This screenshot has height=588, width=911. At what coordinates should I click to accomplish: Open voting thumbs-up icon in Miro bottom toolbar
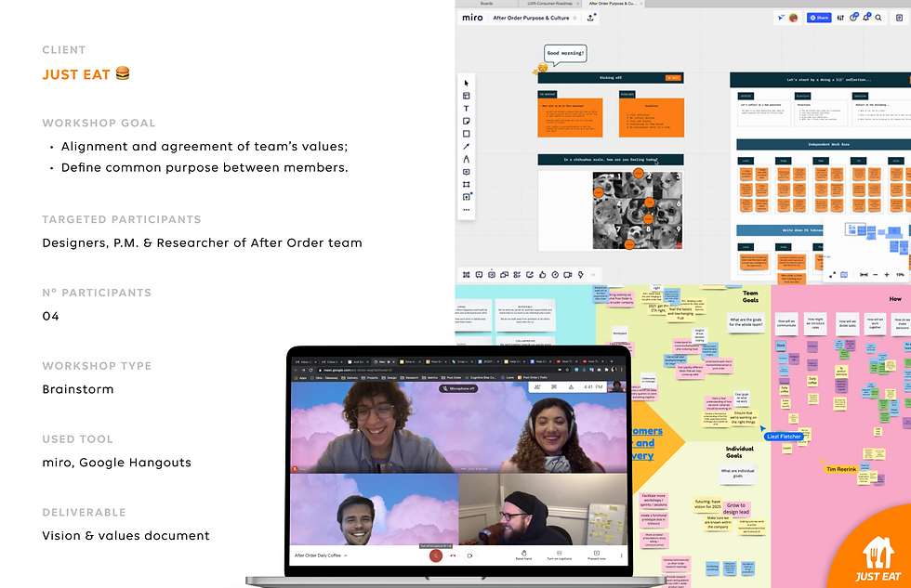click(x=543, y=275)
